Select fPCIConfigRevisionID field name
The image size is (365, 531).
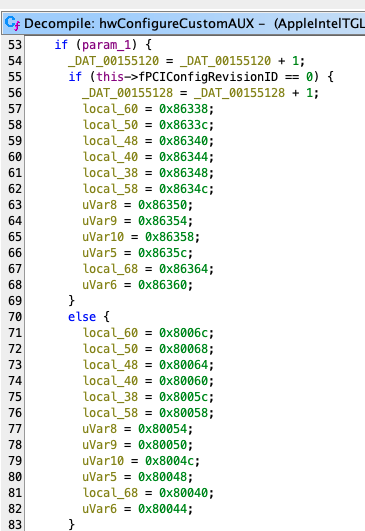tap(208, 77)
